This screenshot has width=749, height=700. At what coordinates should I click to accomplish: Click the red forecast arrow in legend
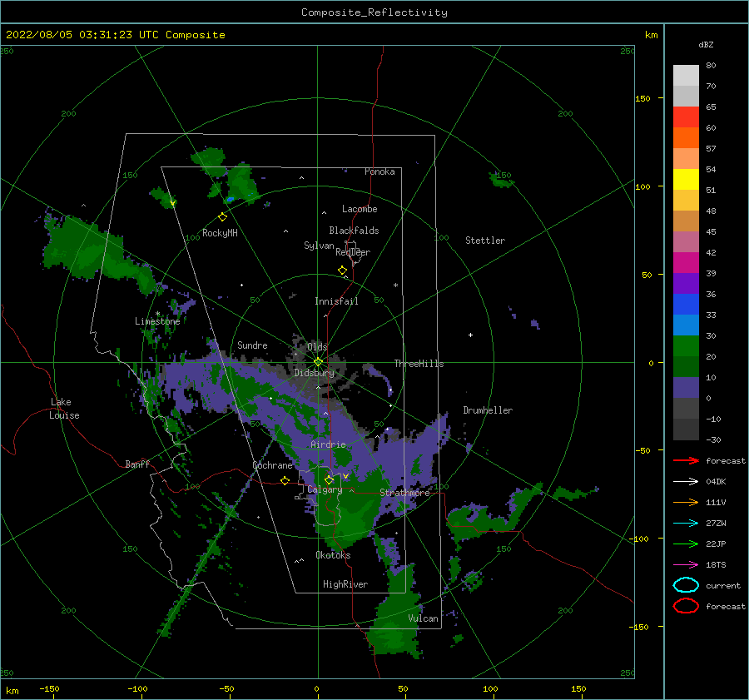pos(686,460)
